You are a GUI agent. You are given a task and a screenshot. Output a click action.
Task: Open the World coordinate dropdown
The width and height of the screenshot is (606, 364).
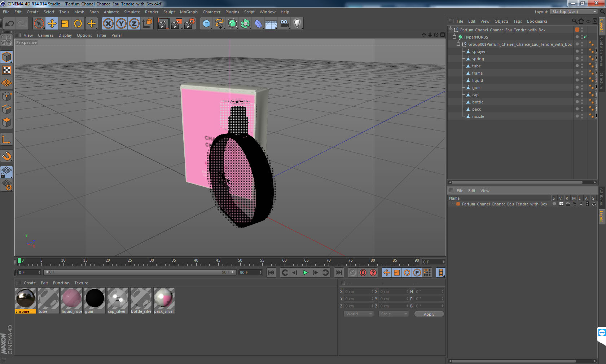358,314
